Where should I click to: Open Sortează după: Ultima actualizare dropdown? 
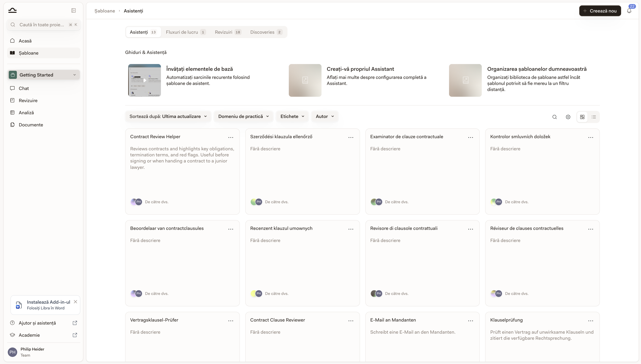[x=168, y=116]
